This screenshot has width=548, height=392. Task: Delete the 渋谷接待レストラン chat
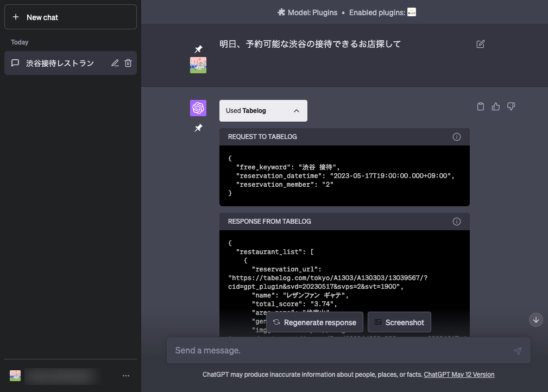[x=128, y=63]
